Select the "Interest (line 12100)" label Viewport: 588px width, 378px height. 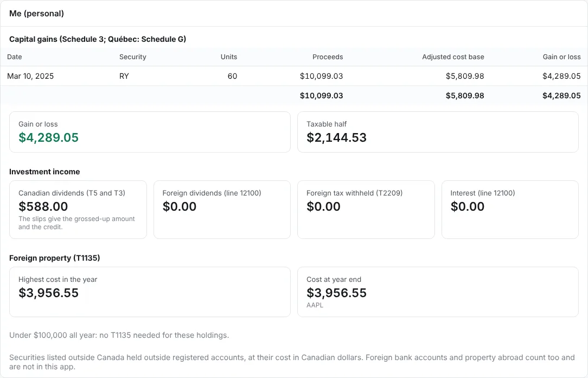(483, 193)
